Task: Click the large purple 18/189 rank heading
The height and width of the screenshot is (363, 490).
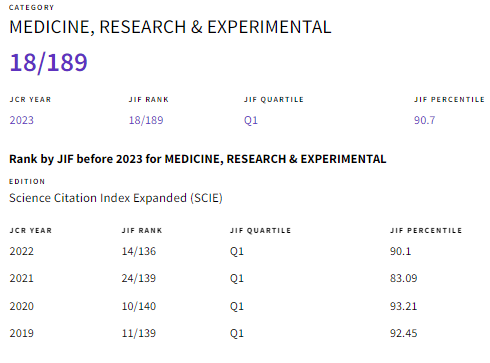Action: (x=49, y=63)
